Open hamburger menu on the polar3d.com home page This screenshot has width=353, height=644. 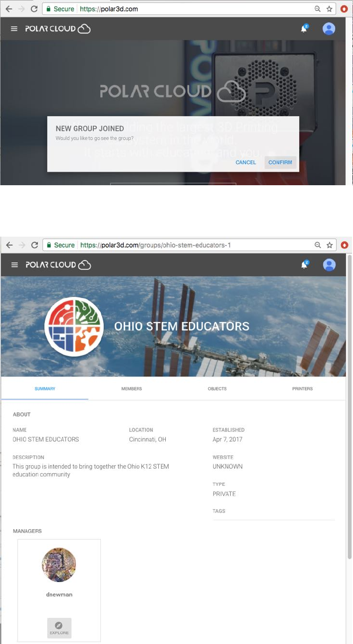point(14,29)
